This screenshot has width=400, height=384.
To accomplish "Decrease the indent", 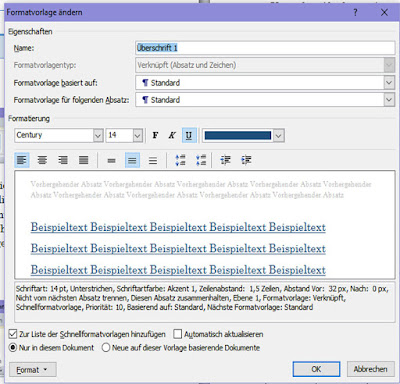I will pyautogui.click(x=226, y=160).
